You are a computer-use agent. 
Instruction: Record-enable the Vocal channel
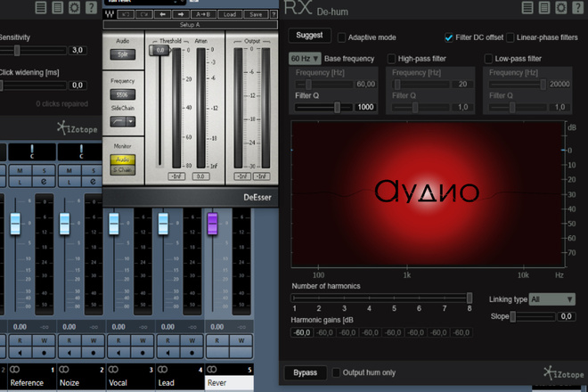pos(143,353)
